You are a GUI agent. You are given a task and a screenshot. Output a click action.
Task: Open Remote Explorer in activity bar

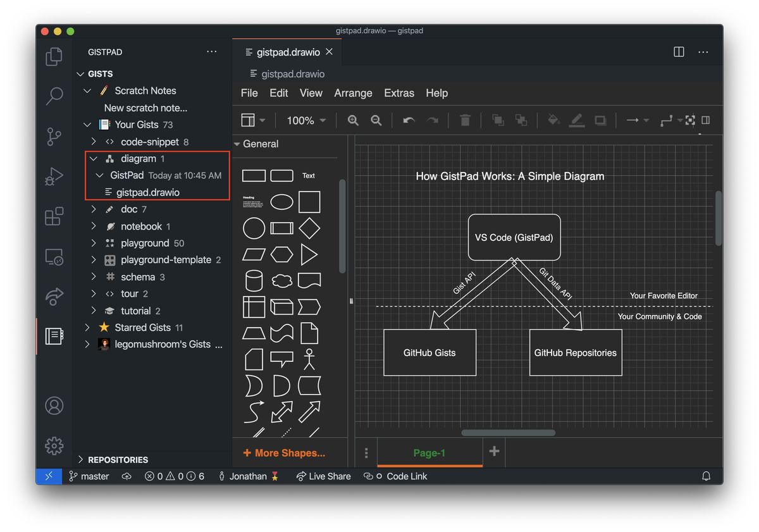54,256
